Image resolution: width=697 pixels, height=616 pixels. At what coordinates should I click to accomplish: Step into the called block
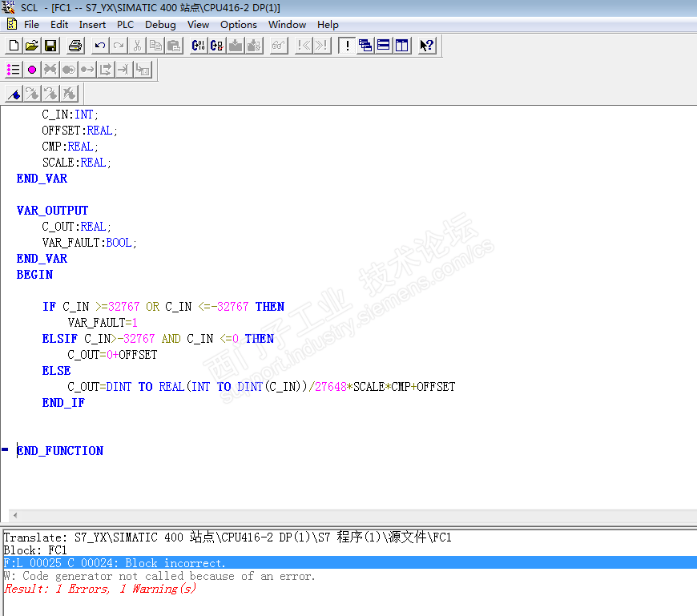click(x=143, y=70)
